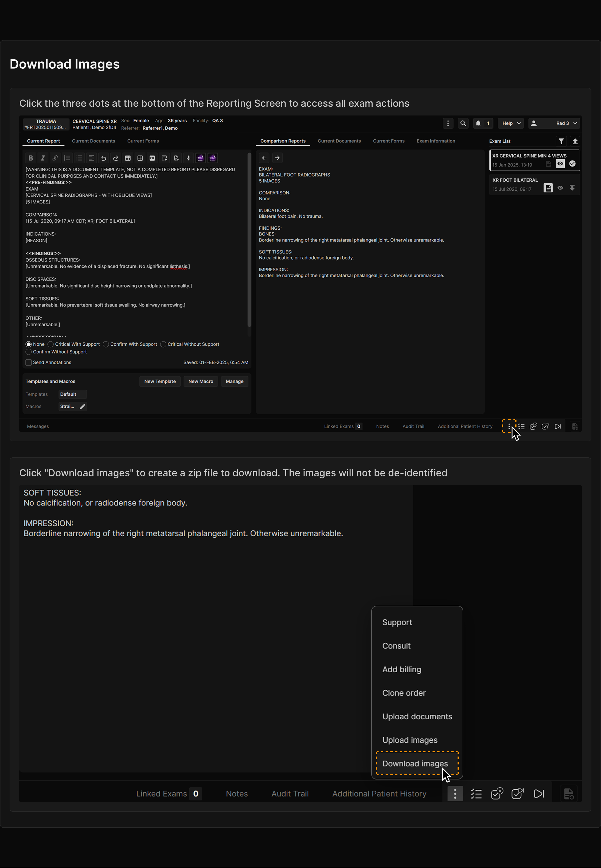Redo the last edit in the report
Image resolution: width=601 pixels, height=868 pixels.
pyautogui.click(x=116, y=158)
